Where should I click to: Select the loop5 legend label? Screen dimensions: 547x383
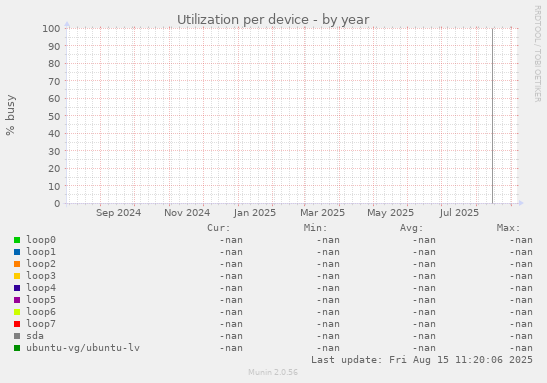41,300
